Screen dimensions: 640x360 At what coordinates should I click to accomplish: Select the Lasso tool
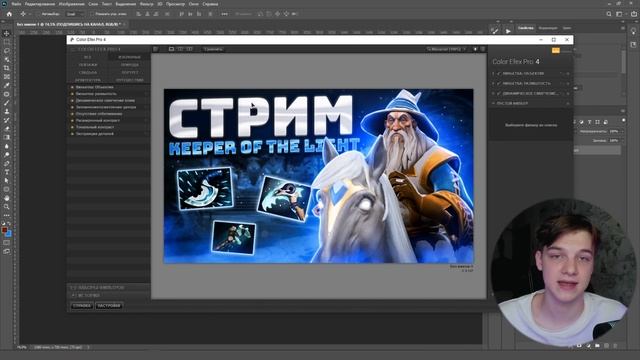click(7, 51)
